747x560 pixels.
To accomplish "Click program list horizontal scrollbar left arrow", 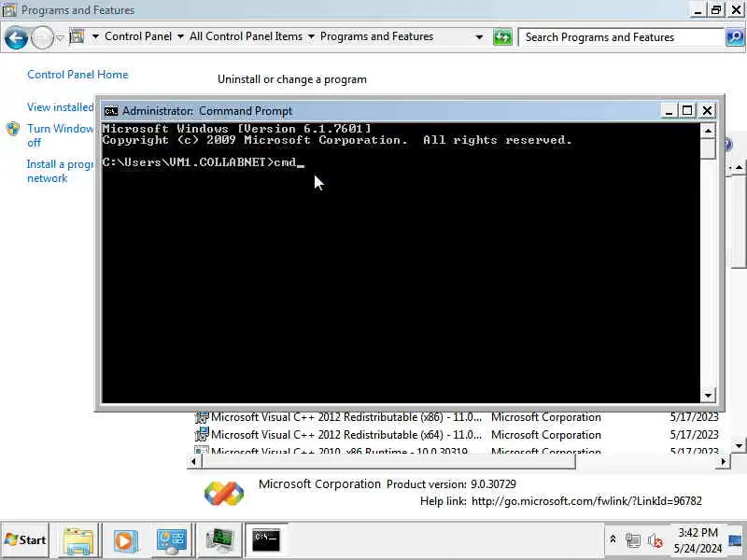I will pyautogui.click(x=193, y=461).
